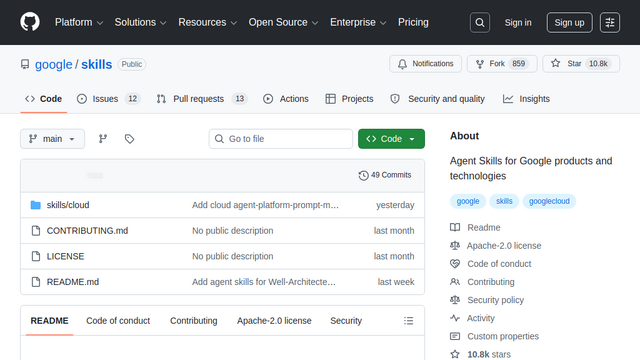Open the skills/cloud folder
The image size is (640, 360).
tap(68, 205)
